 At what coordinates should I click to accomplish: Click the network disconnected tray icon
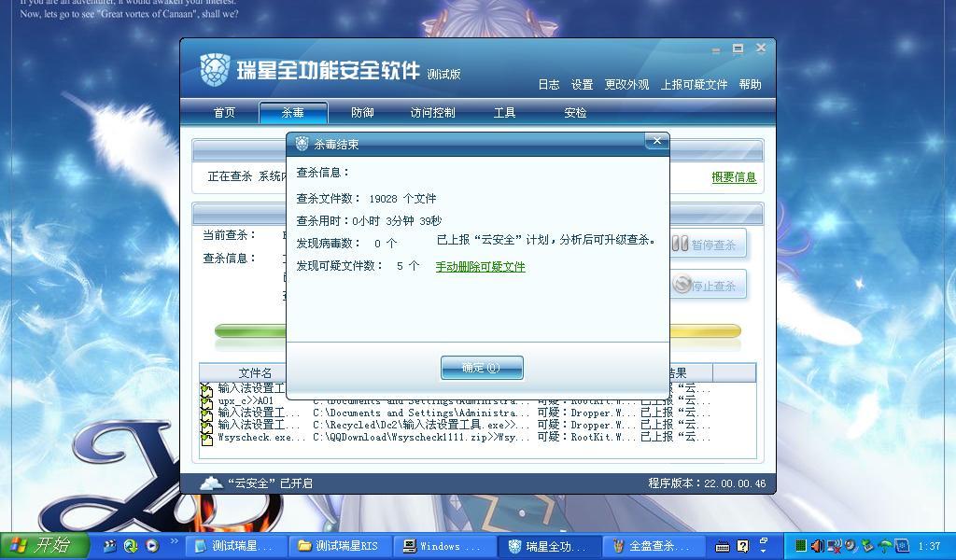tap(835, 546)
